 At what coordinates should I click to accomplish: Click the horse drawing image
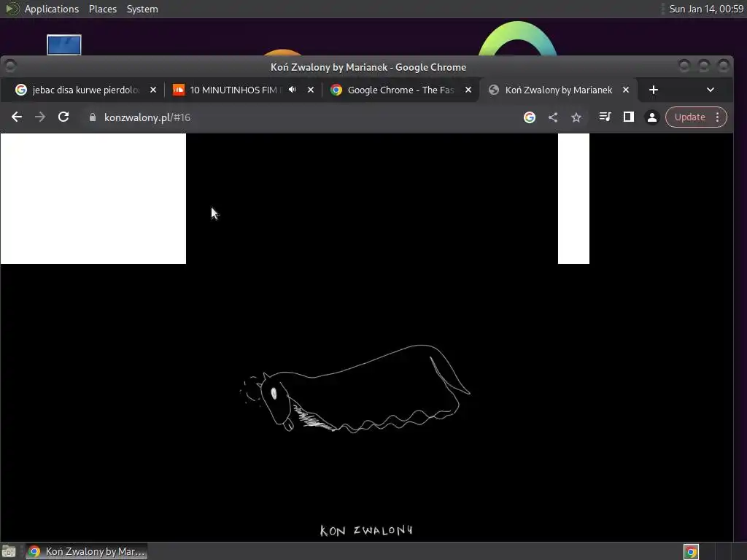355,389
